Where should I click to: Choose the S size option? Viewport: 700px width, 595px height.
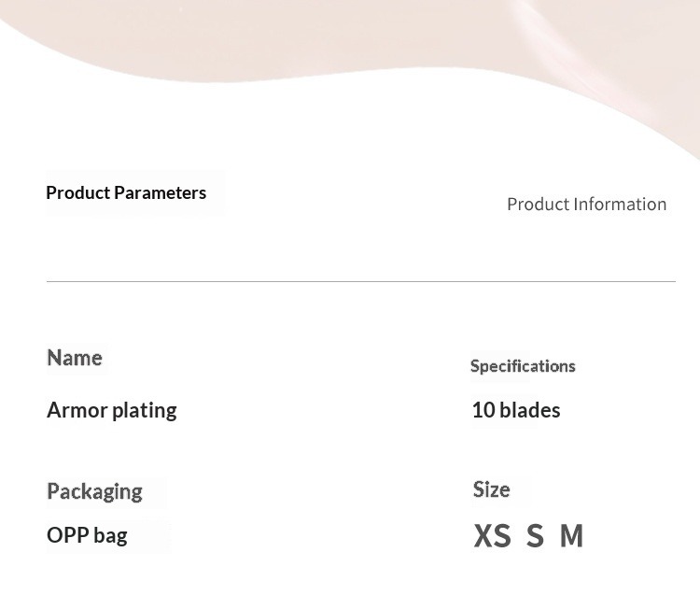click(535, 536)
